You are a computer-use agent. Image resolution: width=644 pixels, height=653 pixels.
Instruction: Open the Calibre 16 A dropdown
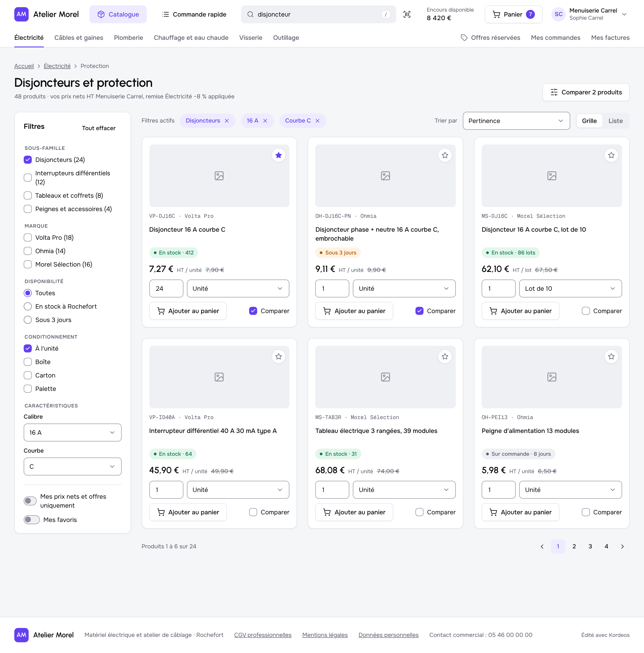72,433
